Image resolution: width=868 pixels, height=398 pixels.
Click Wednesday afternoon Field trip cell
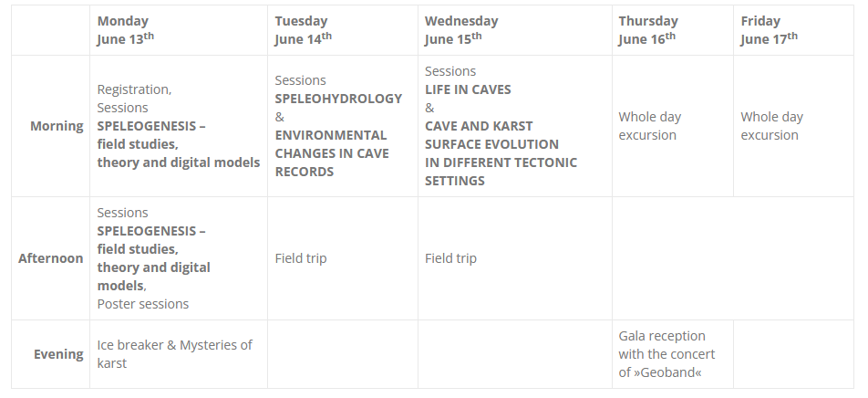(x=450, y=258)
